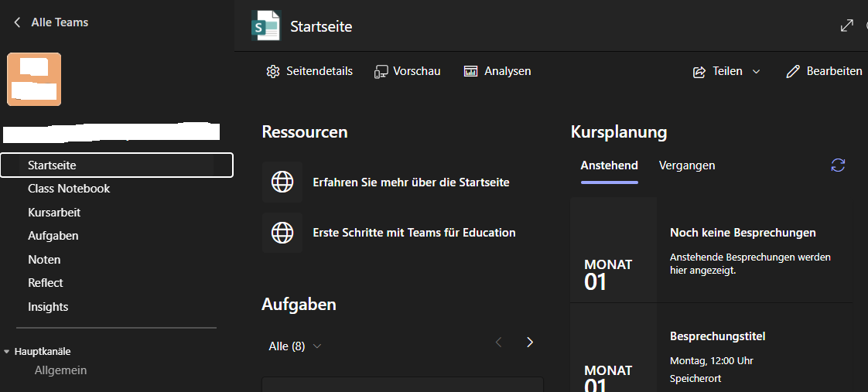Click the orange team avatar thumbnail

coord(34,79)
